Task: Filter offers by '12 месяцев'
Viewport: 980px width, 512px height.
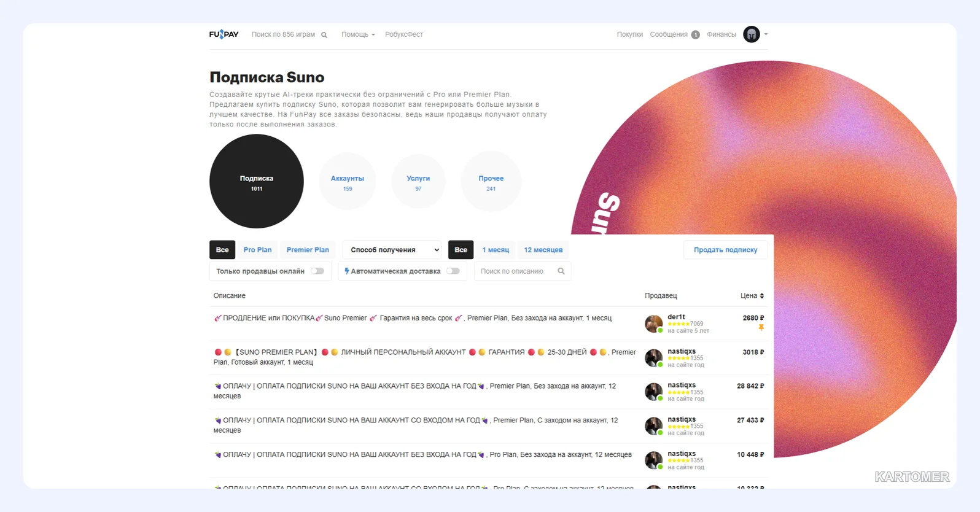Action: tap(543, 250)
